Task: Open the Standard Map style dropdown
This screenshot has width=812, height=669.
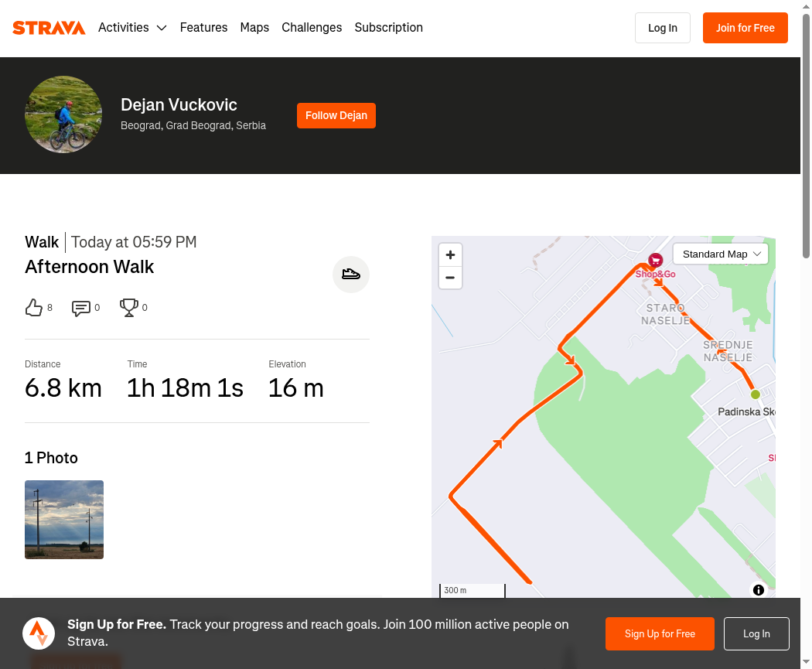Action: click(x=720, y=254)
